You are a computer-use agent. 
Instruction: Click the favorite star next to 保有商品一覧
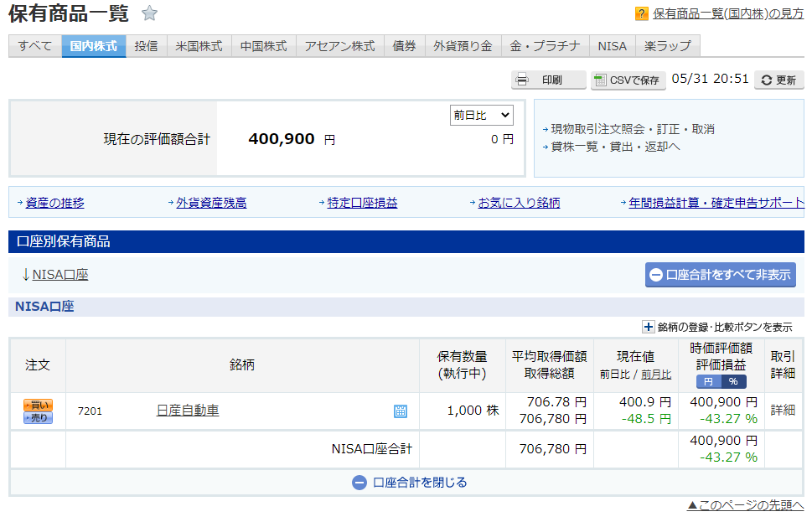149,13
